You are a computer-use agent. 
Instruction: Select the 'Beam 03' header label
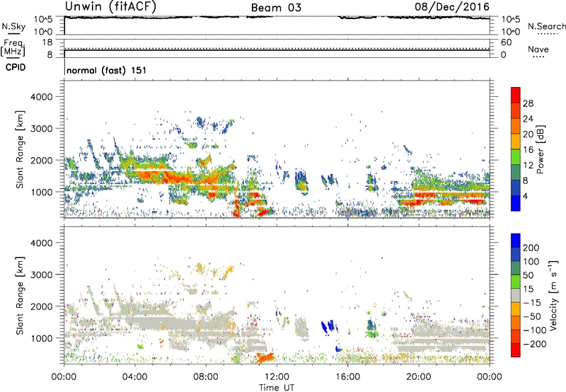pos(276,8)
